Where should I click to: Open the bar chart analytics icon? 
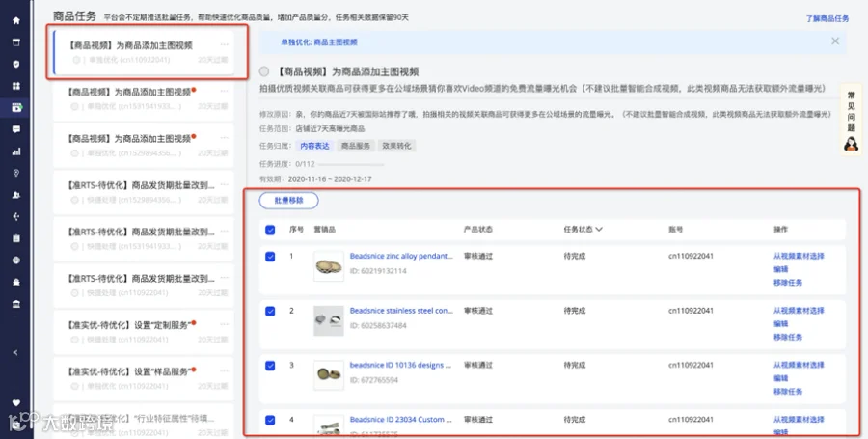(x=16, y=151)
